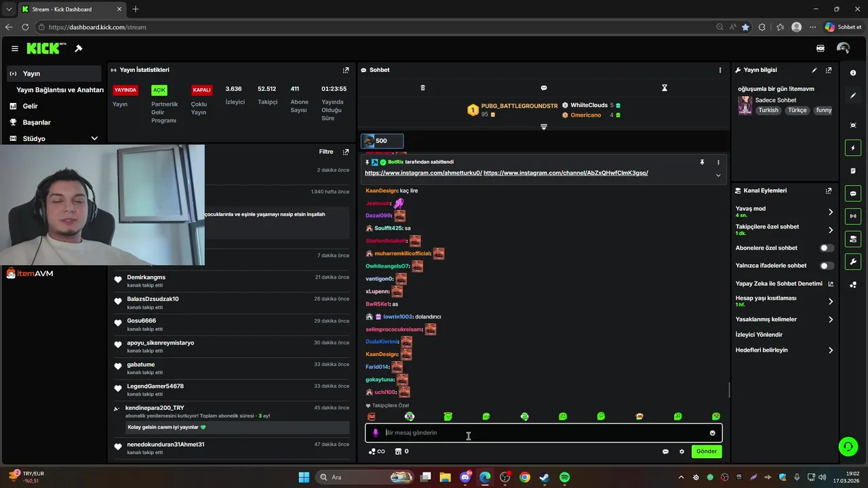Click username lowrin1003 in chat

[397, 317]
